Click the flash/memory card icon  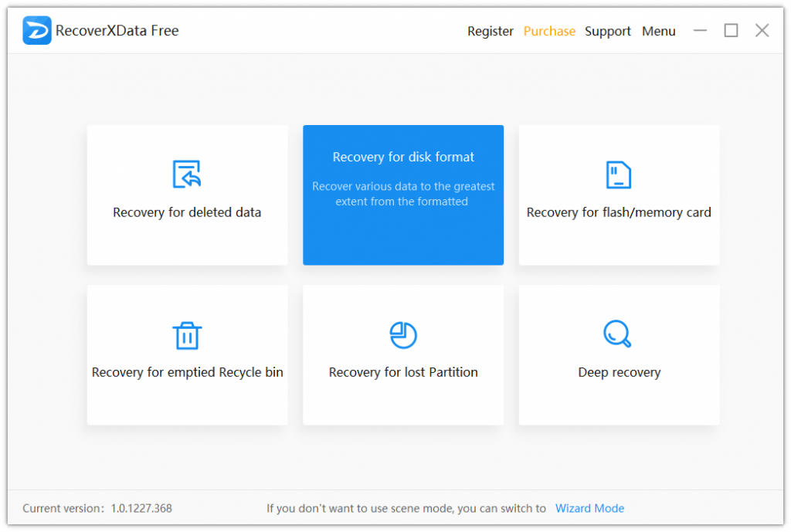pos(619,175)
